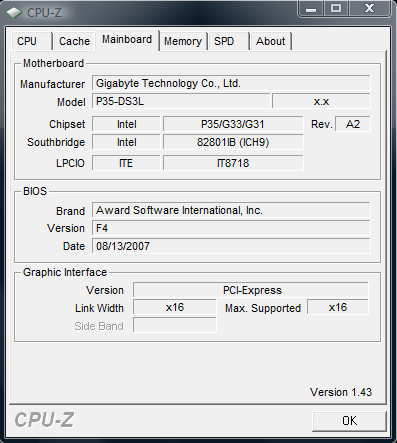Open the SPD tab
Viewport: 397px width, 443px height.
229,41
